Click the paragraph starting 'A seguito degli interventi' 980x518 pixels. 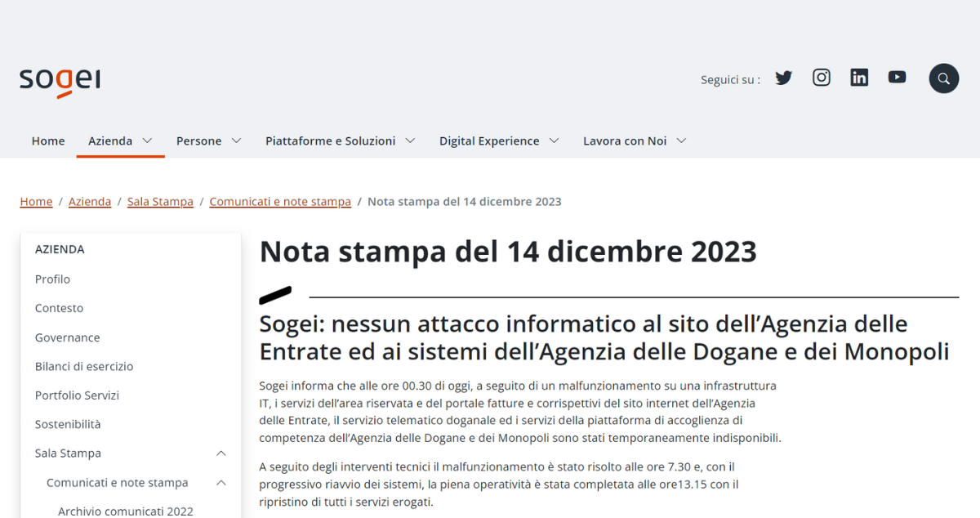[499, 485]
